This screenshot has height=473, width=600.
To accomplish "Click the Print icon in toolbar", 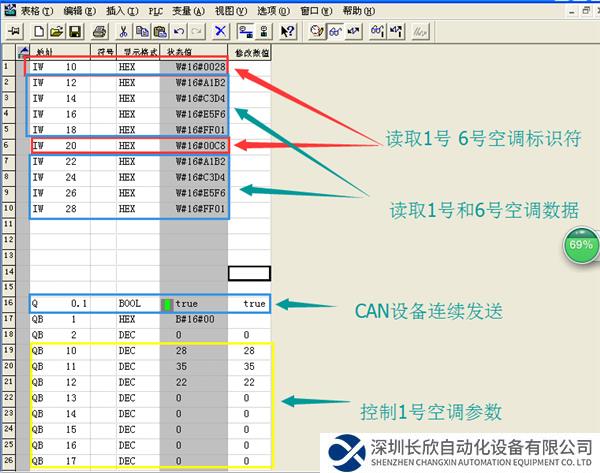I will tap(98, 31).
